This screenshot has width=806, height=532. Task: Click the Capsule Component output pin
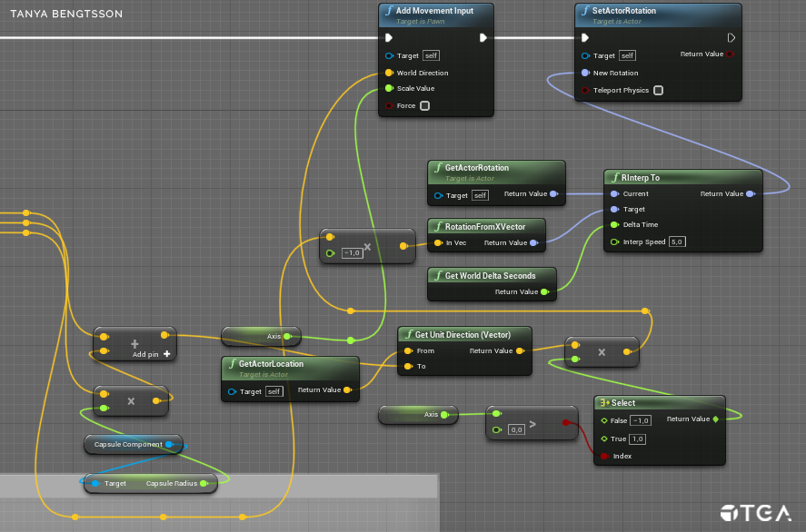tap(169, 444)
